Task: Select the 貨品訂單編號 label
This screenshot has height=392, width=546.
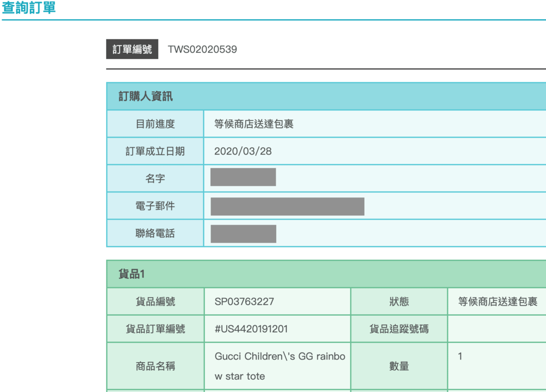Action: [x=155, y=329]
